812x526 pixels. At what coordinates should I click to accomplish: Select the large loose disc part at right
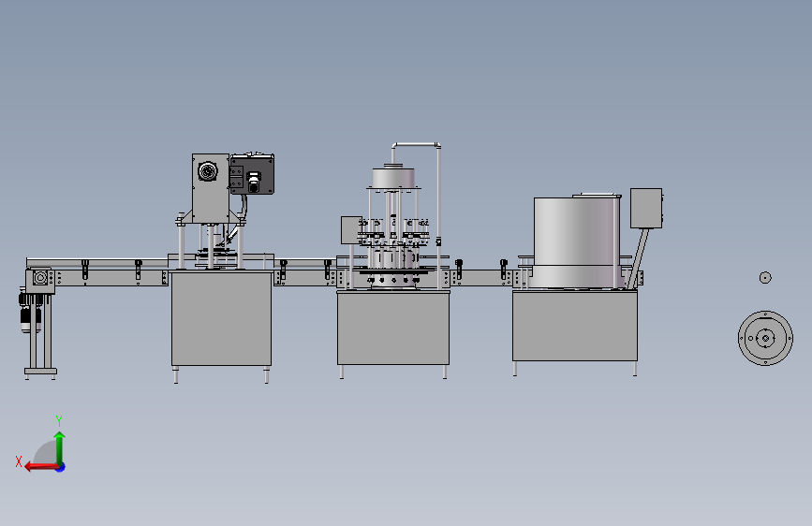(765, 339)
